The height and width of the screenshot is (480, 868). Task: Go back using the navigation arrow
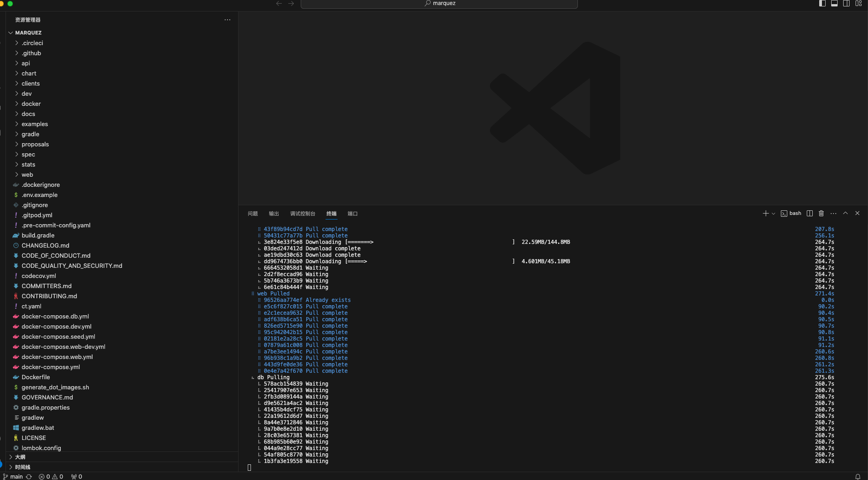point(279,3)
